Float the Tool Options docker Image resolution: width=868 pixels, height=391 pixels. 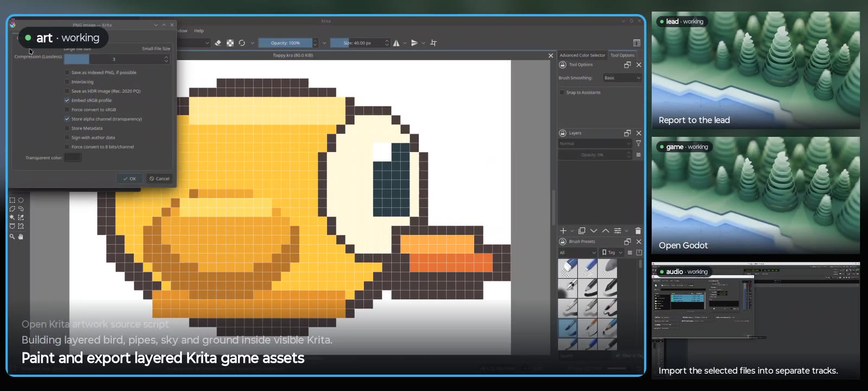[628, 65]
